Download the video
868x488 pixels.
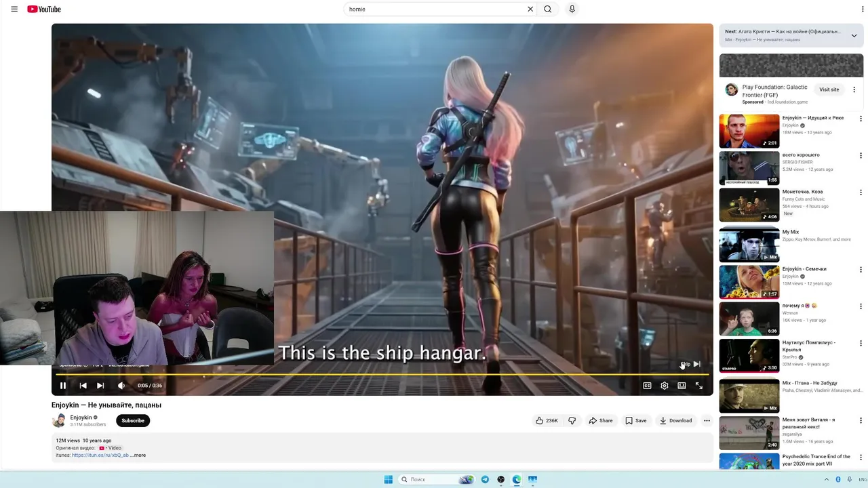tap(676, 421)
